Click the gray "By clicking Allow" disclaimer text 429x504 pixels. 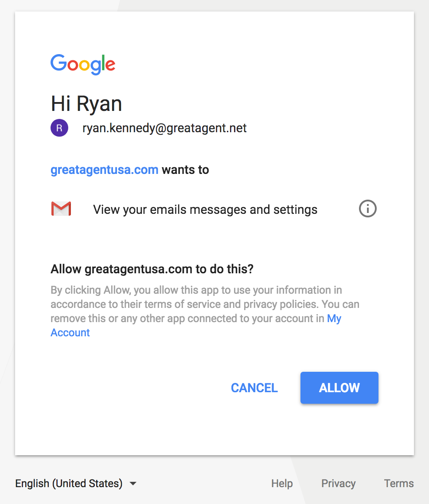click(x=196, y=304)
